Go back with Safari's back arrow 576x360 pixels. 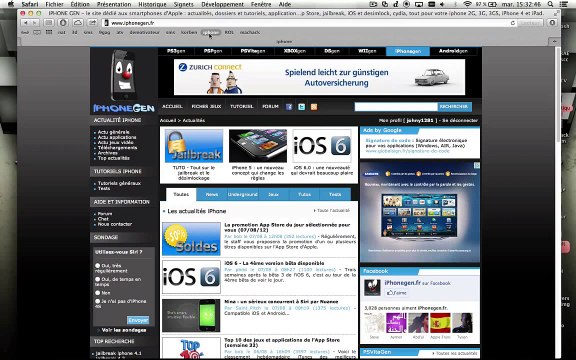tap(26, 23)
